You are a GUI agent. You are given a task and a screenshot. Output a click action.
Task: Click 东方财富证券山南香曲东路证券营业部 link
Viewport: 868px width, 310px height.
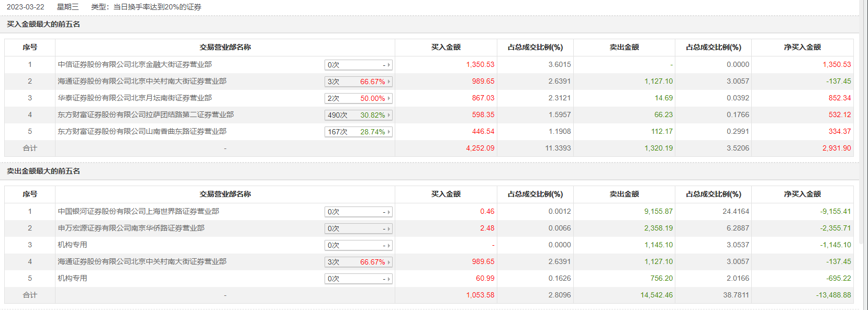[142, 131]
